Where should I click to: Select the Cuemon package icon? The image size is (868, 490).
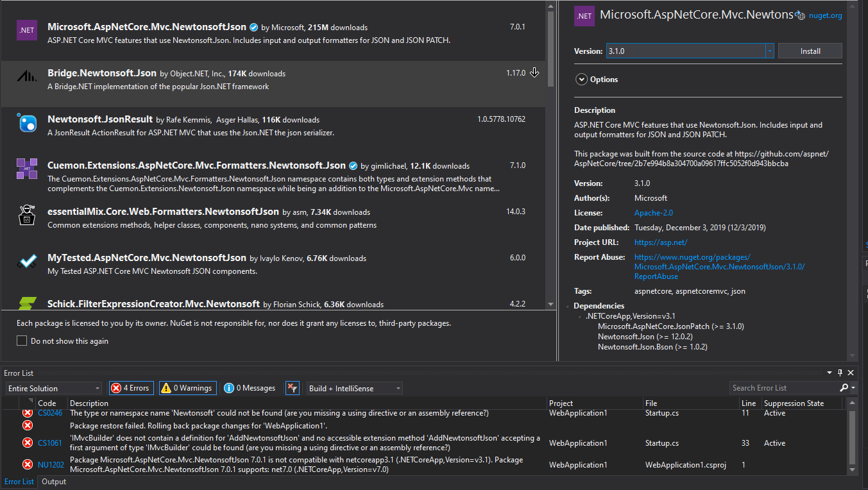(26, 168)
